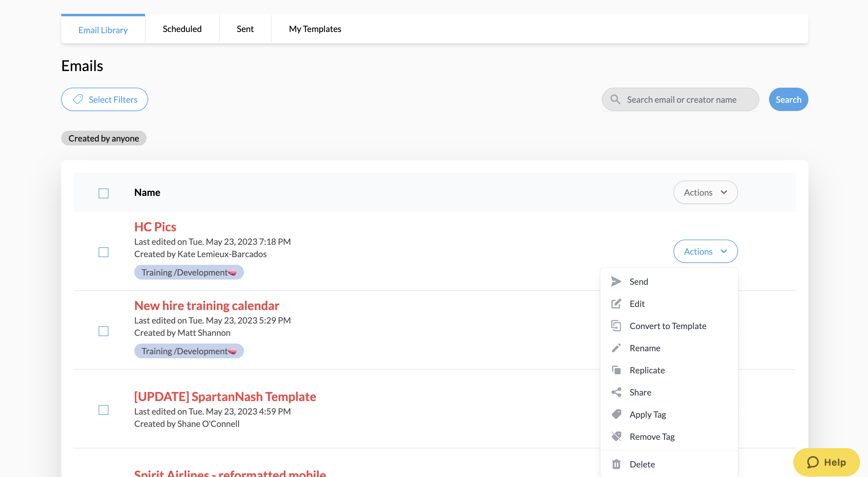Click the Select Filters button
Image resolution: width=868 pixels, height=477 pixels.
pos(104,100)
